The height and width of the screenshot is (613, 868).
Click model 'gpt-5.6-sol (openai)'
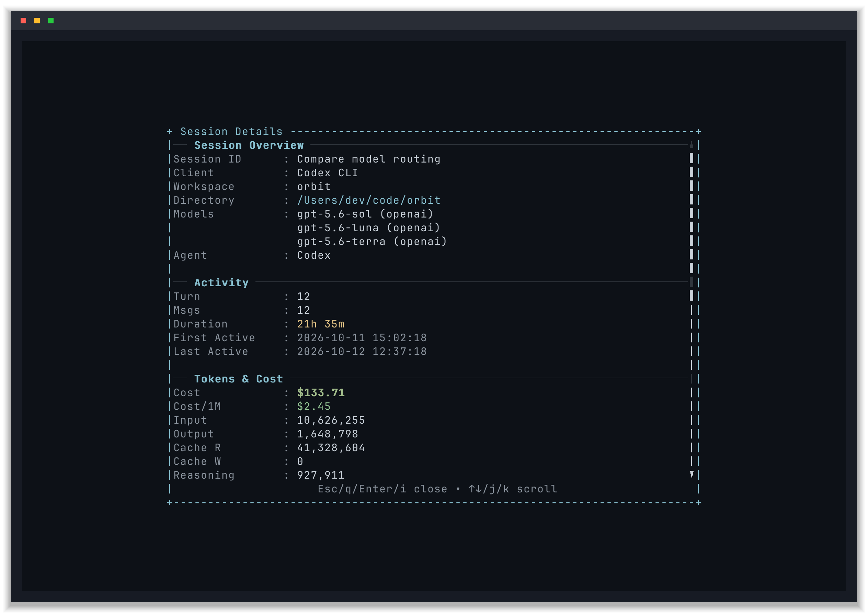coord(365,214)
